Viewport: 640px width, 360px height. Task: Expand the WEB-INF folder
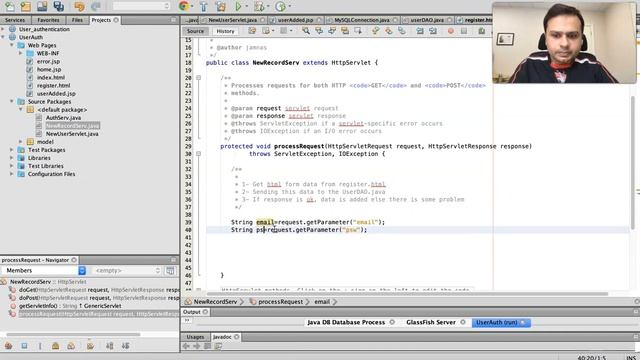21,53
